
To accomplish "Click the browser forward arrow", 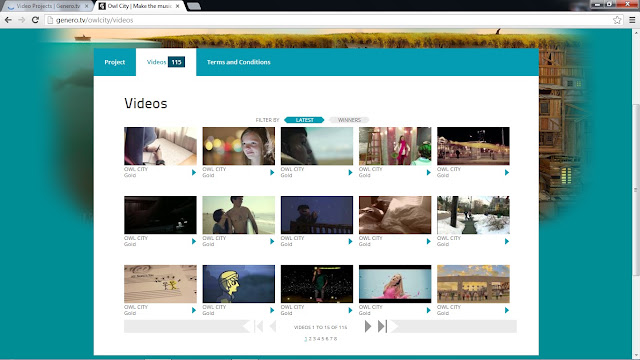I will point(21,20).
